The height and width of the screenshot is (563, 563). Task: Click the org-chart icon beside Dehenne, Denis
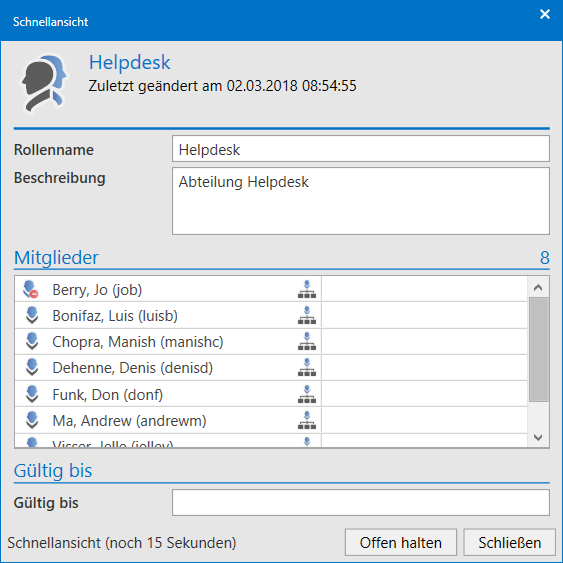click(307, 367)
